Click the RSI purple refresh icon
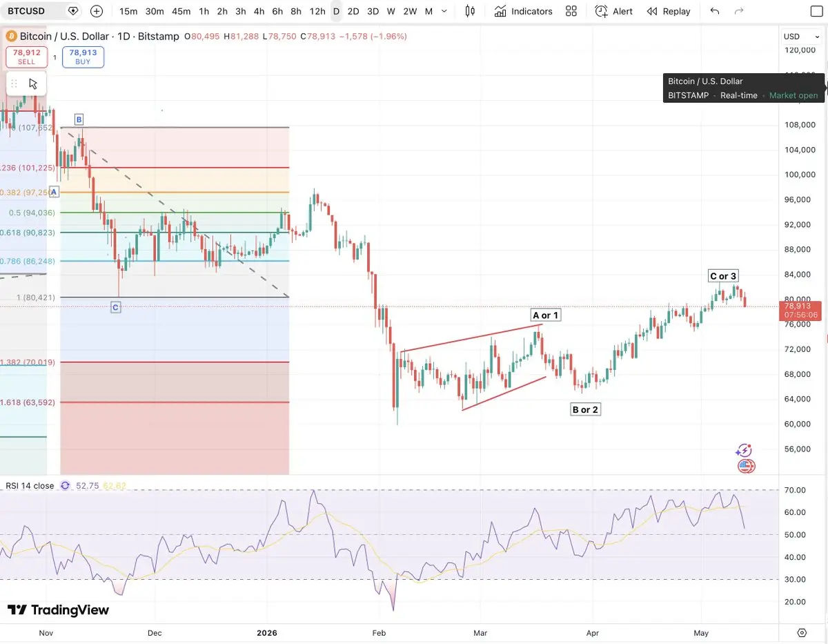828x644 pixels. point(65,486)
